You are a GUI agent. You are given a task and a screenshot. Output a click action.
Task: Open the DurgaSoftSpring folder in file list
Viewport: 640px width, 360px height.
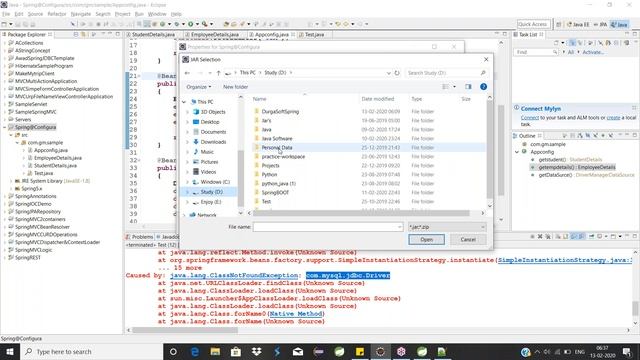coord(280,111)
